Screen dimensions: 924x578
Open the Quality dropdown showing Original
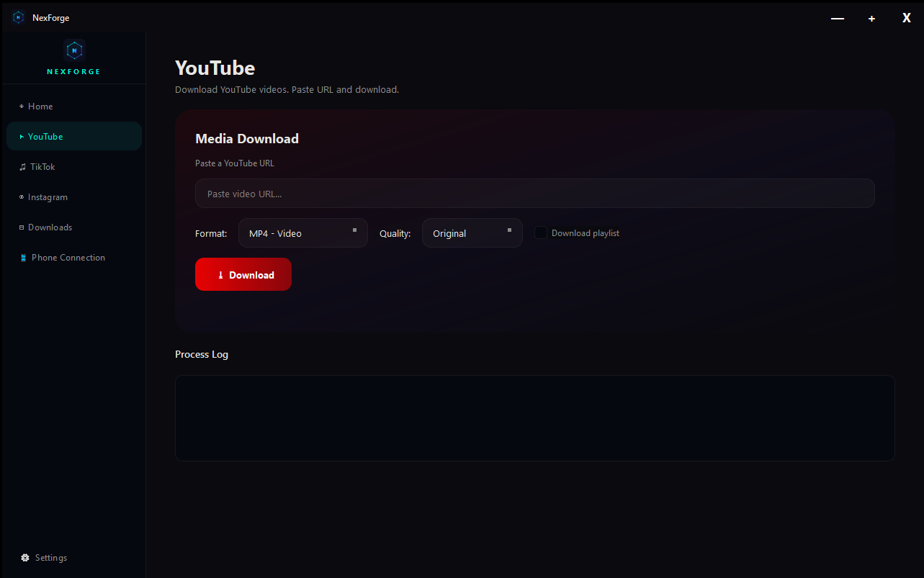click(472, 233)
